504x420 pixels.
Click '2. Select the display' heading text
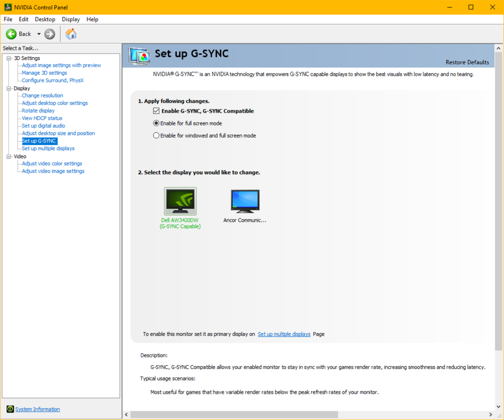(199, 172)
